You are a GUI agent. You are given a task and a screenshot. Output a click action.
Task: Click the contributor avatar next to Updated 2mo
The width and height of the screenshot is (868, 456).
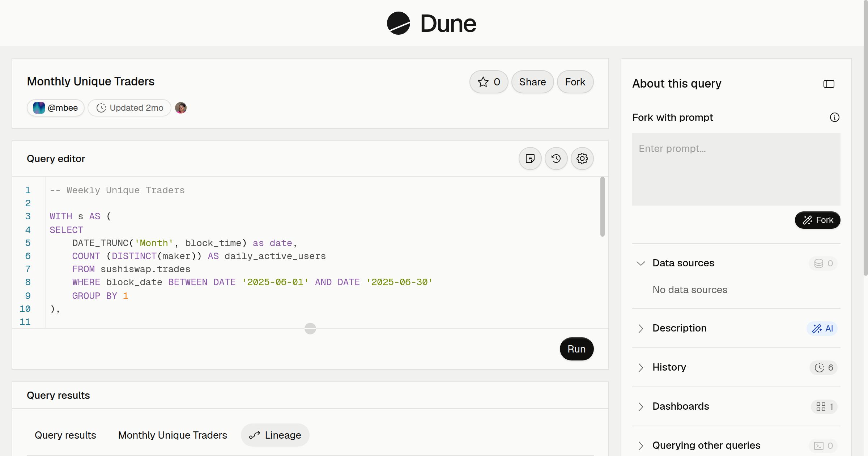181,108
